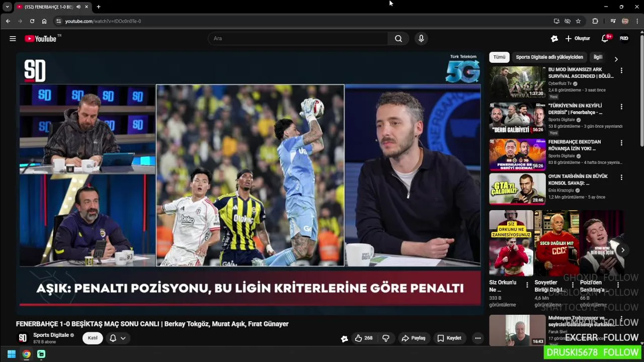Open Sports Digitale channel avatar

[x=23, y=338]
